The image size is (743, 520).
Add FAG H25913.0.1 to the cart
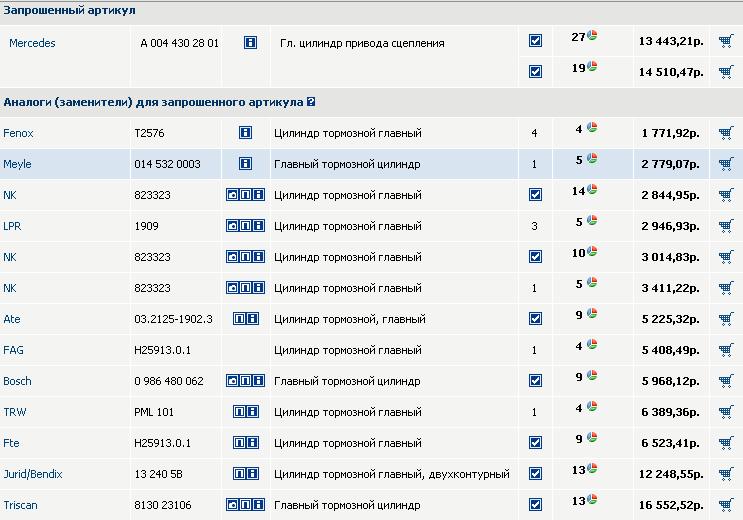coord(725,350)
